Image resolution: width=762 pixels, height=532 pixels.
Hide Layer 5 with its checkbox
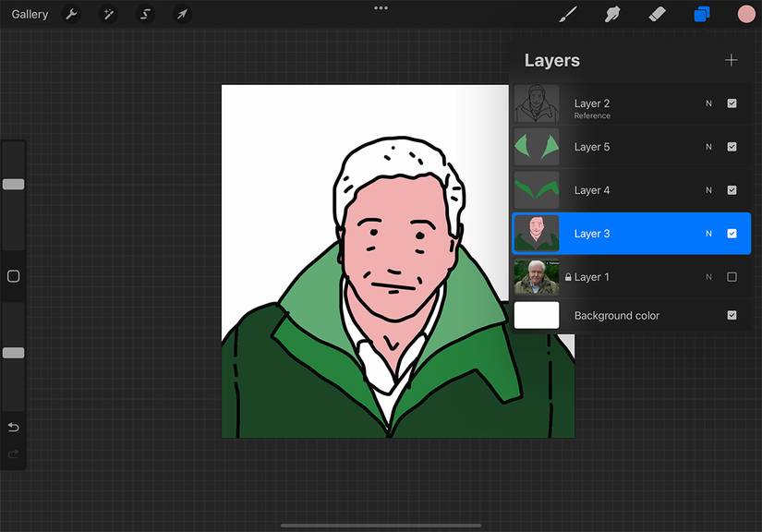[x=732, y=146]
